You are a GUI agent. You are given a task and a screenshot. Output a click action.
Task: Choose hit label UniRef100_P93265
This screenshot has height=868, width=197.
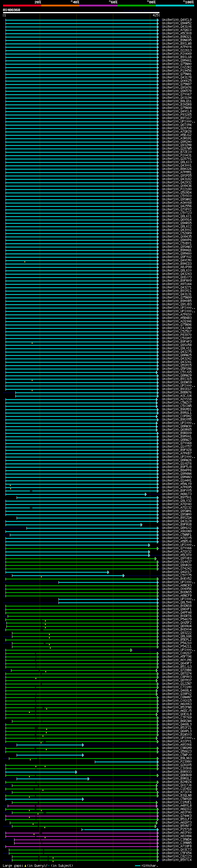click(176, 115)
